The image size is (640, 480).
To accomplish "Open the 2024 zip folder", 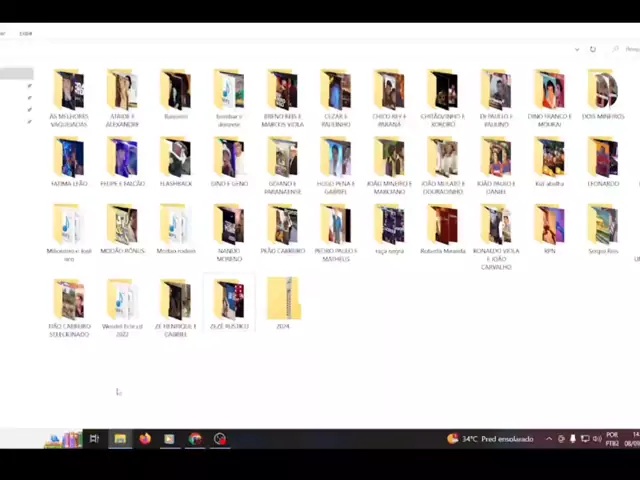I will click(283, 300).
